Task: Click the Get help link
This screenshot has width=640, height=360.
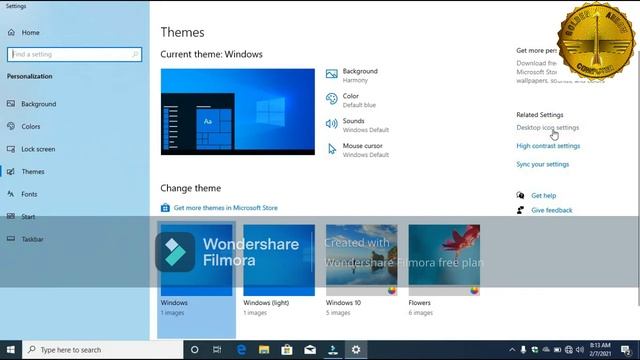Action: point(543,196)
